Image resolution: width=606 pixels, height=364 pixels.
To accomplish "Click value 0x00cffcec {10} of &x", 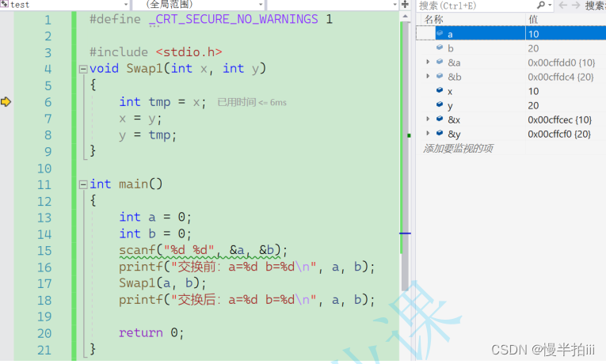I will (559, 119).
